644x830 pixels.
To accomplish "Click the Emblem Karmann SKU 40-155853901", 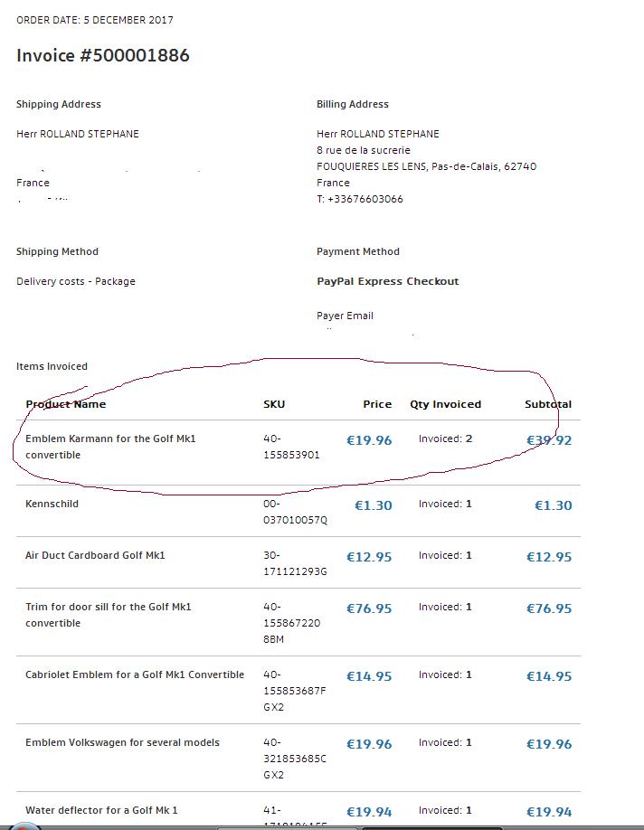I will point(291,447).
